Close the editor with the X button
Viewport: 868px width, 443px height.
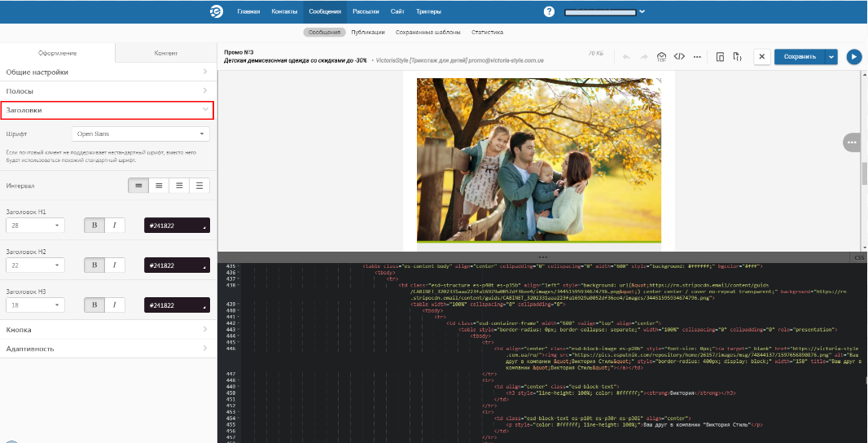(x=761, y=56)
